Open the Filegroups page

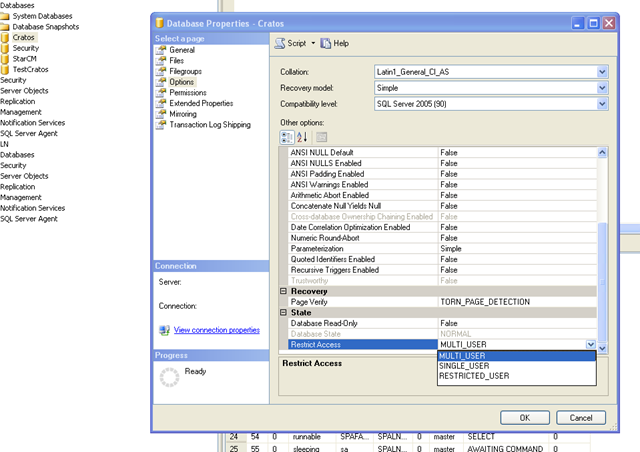(x=186, y=71)
